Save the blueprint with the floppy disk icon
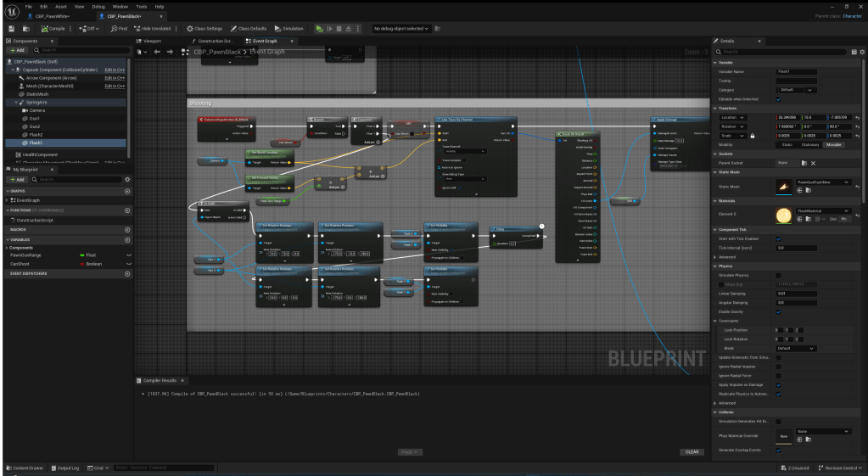The width and height of the screenshot is (868, 476). [12, 28]
